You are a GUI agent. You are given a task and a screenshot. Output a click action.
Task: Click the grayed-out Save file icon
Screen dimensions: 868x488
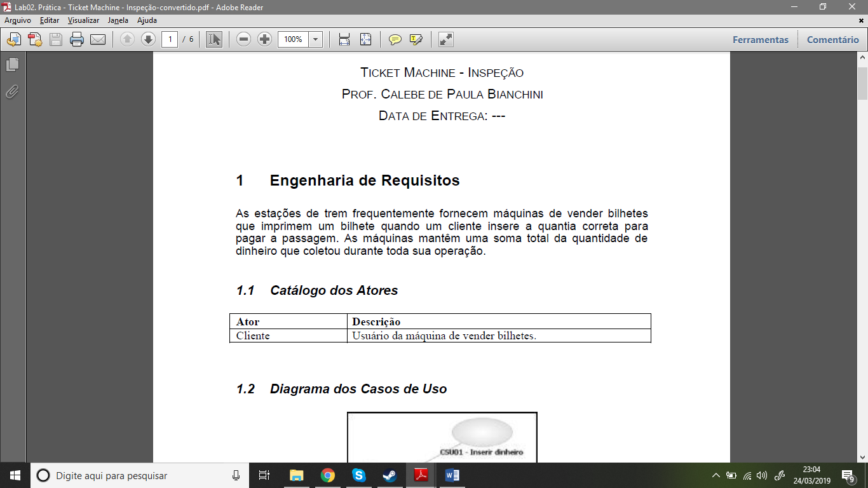[56, 39]
